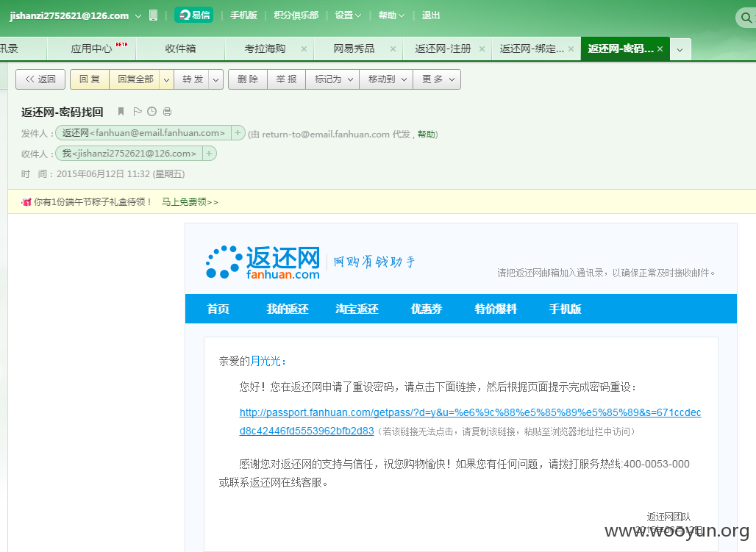Switch to the 收件箱 tab

(180, 49)
